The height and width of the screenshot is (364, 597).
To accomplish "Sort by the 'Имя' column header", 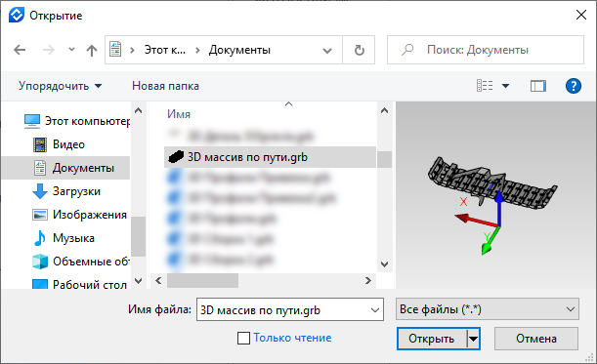I will tap(179, 114).
